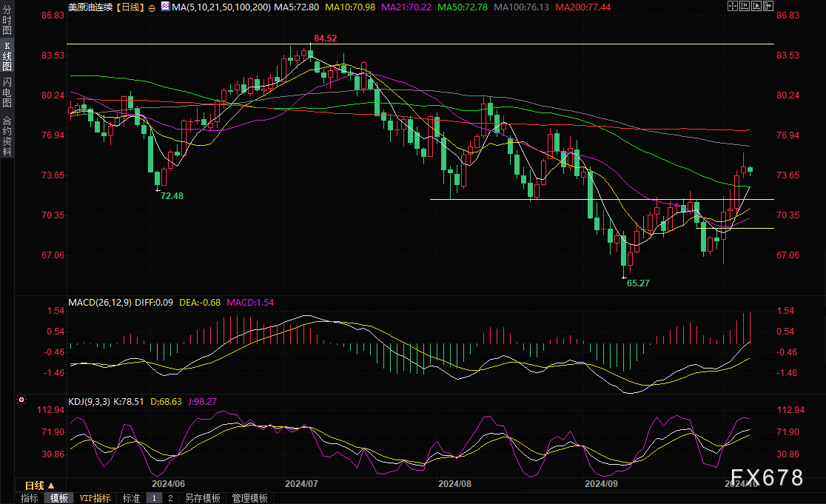Switch to the 指标 bottom tab
Viewport: 826px width, 504px height.
point(29,498)
